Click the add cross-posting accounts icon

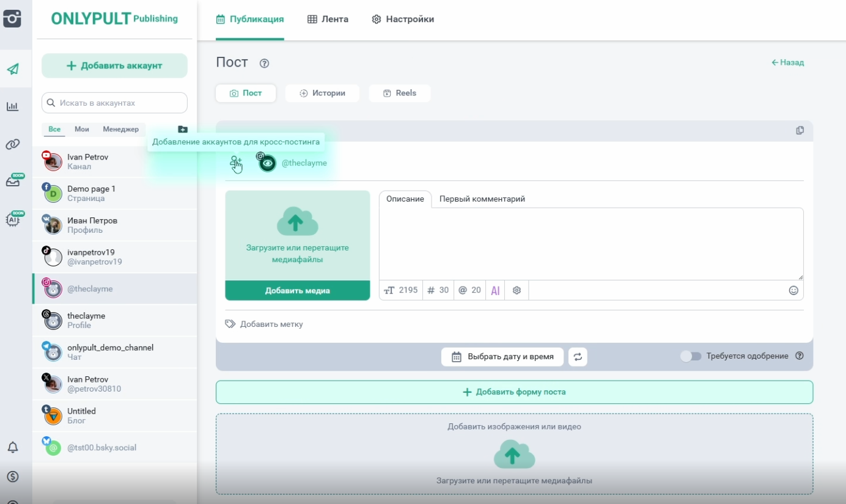235,163
